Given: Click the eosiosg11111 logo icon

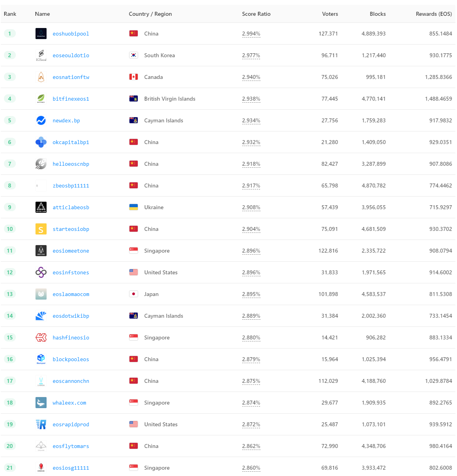Looking at the screenshot, I should pyautogui.click(x=41, y=468).
